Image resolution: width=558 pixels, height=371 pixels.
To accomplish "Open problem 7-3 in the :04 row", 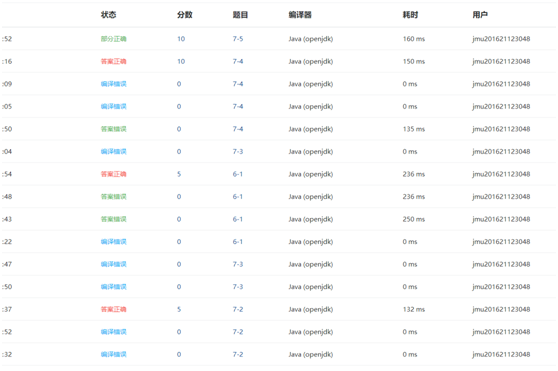I will click(x=238, y=152).
